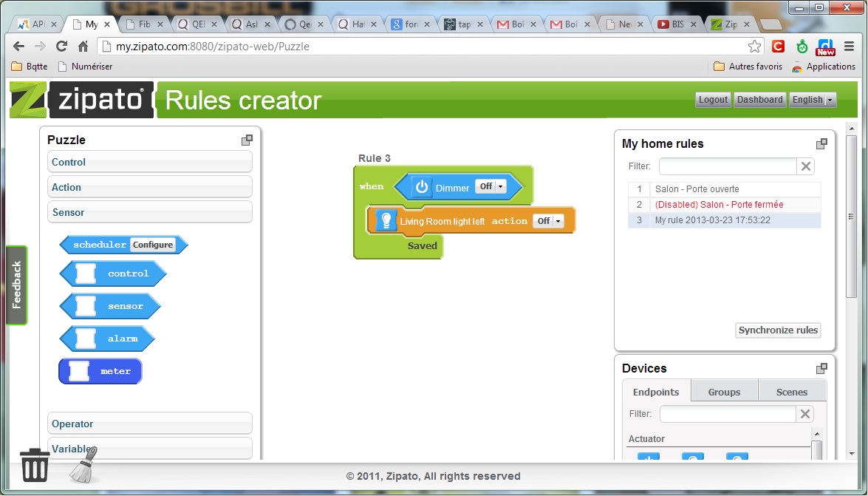Image resolution: width=868 pixels, height=496 pixels.
Task: Click the broom clear-workspace icon
Action: tap(83, 465)
